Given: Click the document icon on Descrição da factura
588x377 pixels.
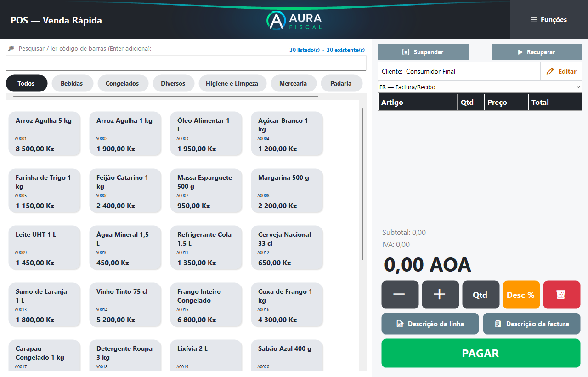Looking at the screenshot, I should pyautogui.click(x=498, y=324).
